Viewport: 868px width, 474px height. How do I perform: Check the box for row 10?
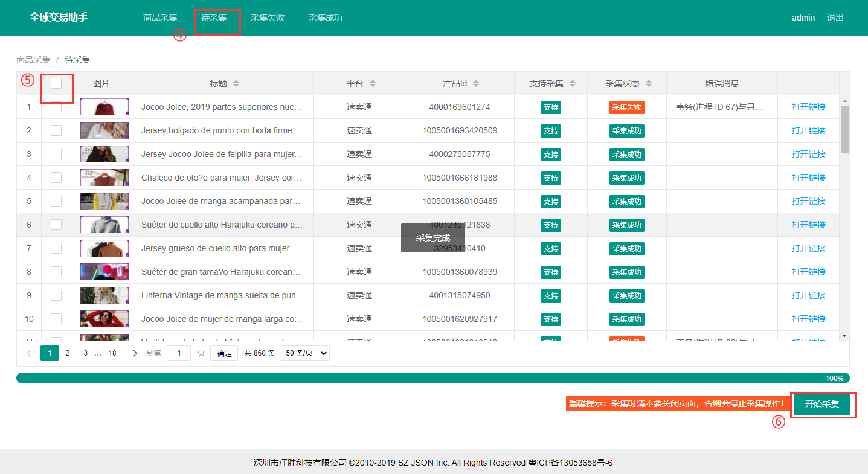[56, 319]
